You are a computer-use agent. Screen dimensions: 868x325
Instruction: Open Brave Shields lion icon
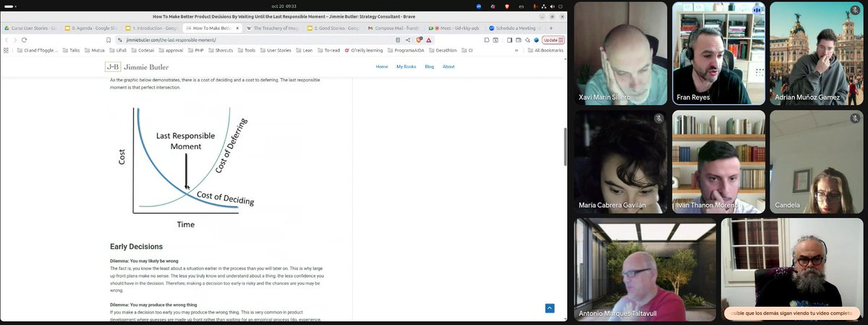[419, 40]
